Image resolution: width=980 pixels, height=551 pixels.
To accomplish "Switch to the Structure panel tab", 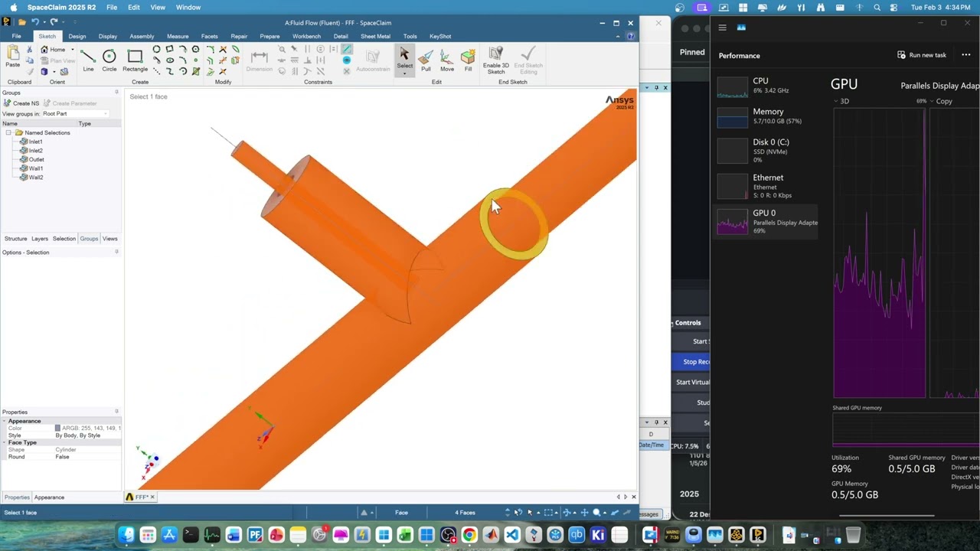I will coord(16,239).
